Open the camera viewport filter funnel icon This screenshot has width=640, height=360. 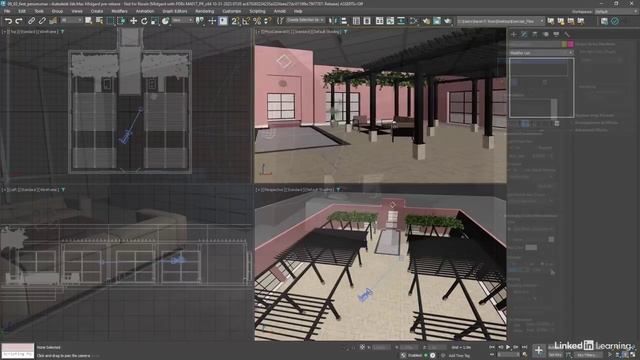point(346,31)
